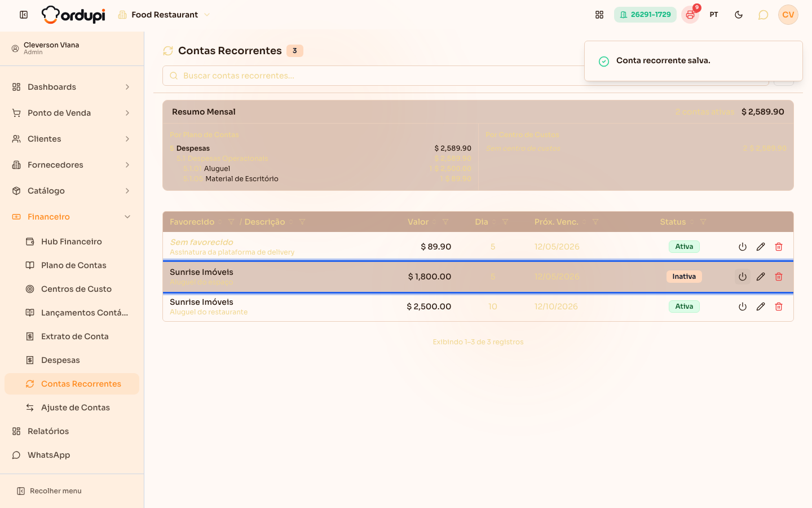This screenshot has width=812, height=508.
Task: Click the Ordupi logo
Action: click(73, 15)
